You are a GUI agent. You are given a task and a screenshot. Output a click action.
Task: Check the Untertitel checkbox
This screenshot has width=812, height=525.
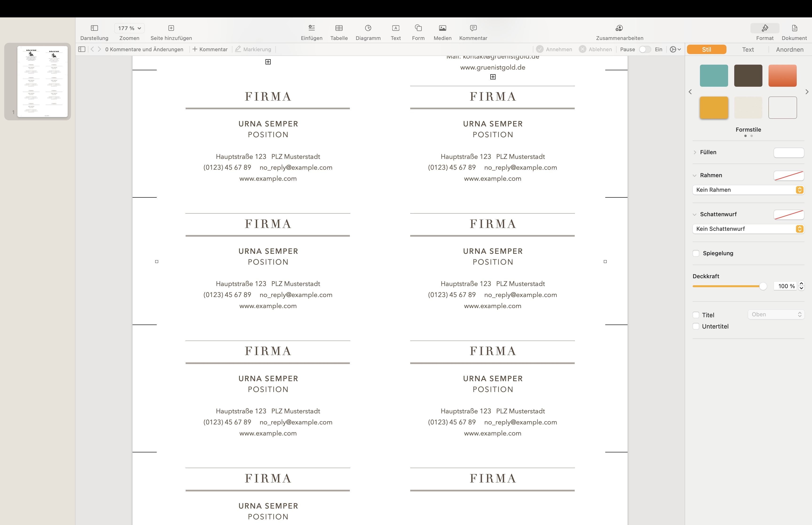[x=696, y=326]
